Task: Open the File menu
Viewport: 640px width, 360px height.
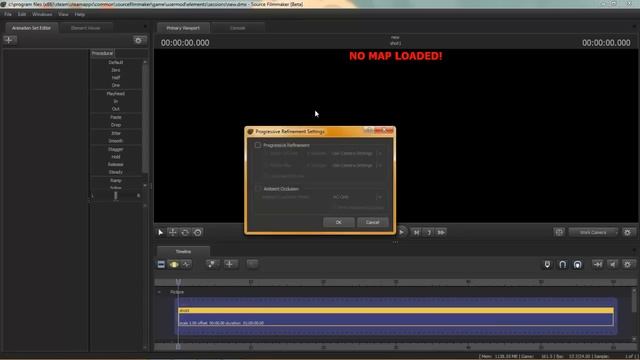Action: tap(8, 14)
